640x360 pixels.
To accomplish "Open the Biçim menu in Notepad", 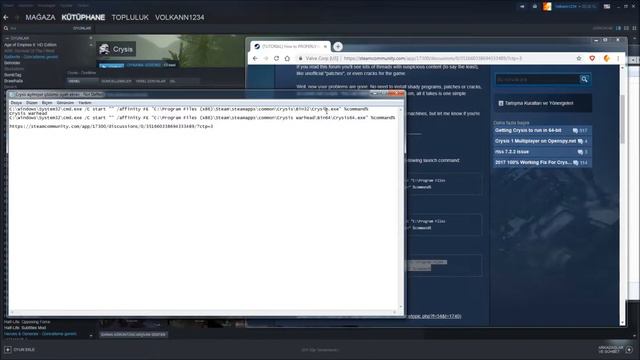I will pos(47,103).
